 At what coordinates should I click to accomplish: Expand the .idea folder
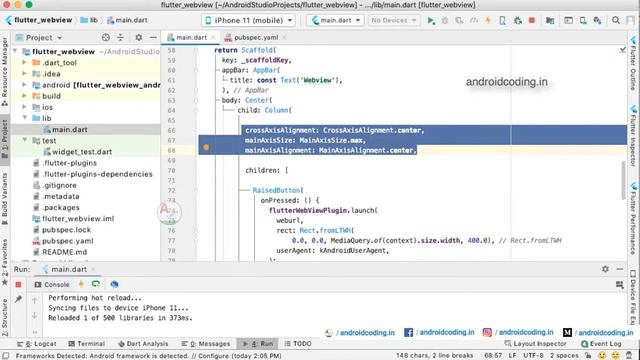[x=24, y=73]
